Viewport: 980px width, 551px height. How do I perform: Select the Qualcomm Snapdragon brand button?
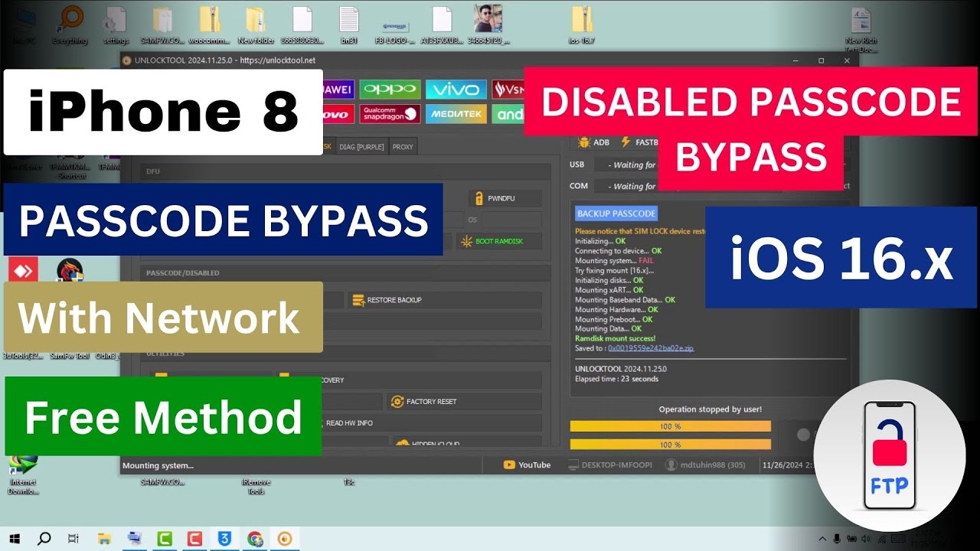point(390,115)
